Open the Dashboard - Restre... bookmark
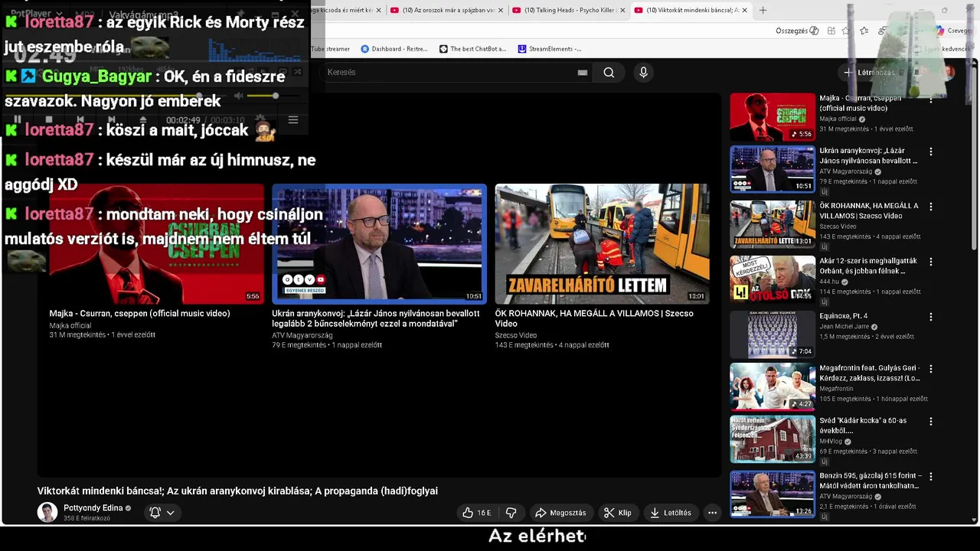This screenshot has width=980, height=551. click(x=394, y=49)
